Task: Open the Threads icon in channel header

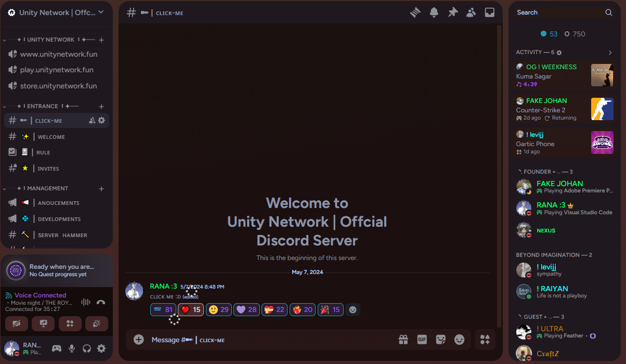Action: (x=415, y=12)
